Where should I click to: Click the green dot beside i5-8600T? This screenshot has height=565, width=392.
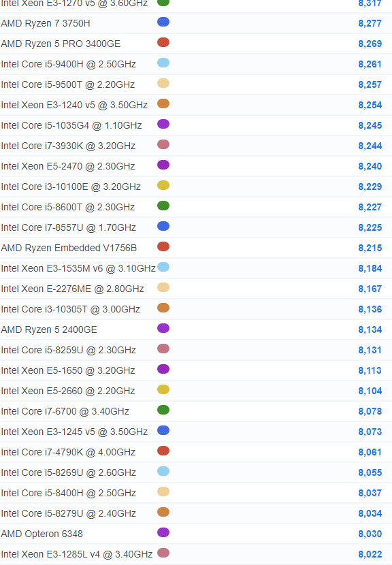coord(163,206)
